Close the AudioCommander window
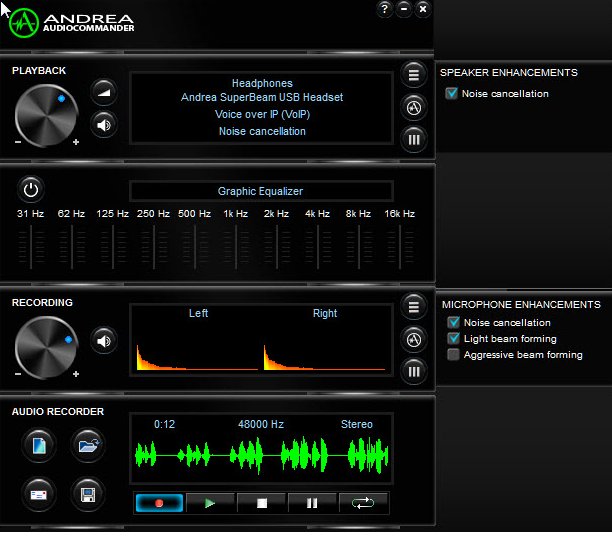 point(423,9)
